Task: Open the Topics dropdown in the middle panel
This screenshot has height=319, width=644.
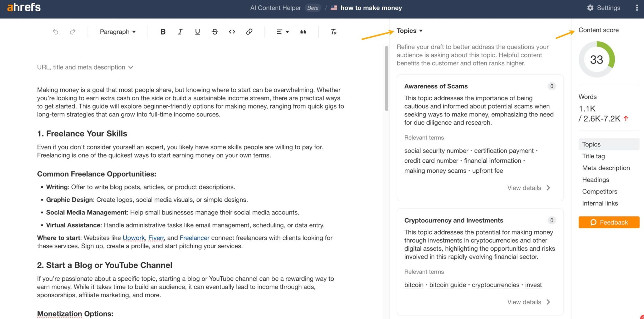Action: pyautogui.click(x=409, y=31)
